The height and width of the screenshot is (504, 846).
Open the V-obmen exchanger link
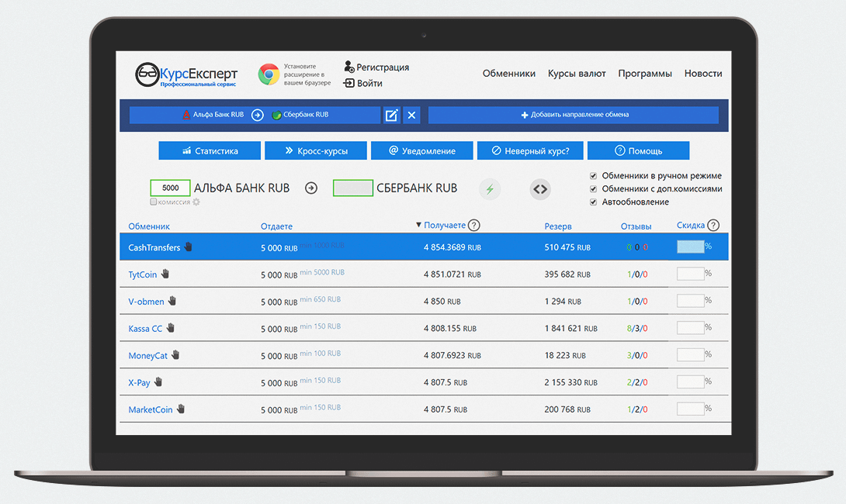pyautogui.click(x=146, y=302)
